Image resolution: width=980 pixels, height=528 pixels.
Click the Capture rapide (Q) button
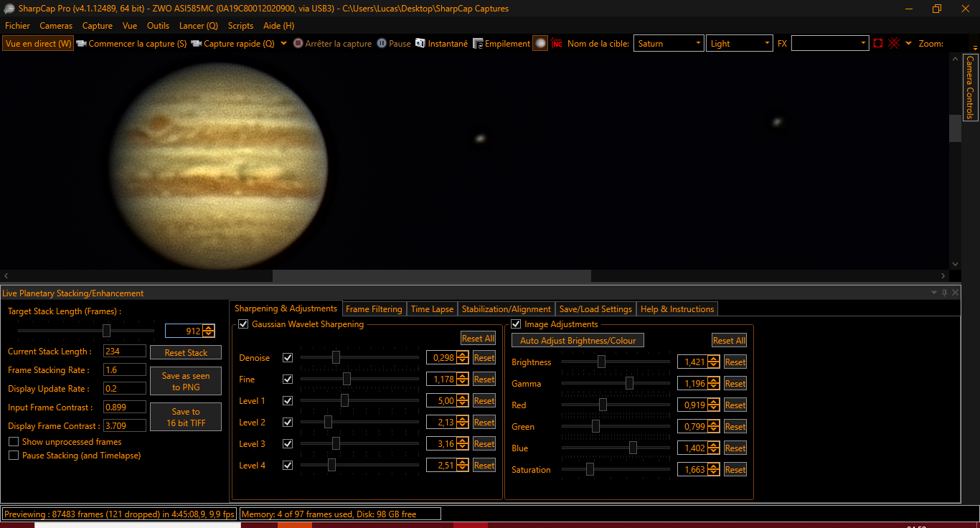point(232,44)
